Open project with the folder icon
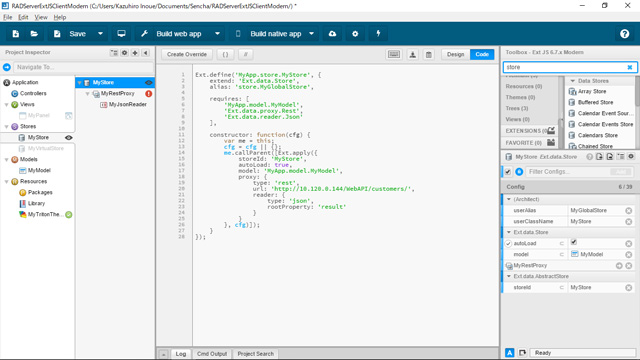The width and height of the screenshot is (640, 360). coord(34,34)
